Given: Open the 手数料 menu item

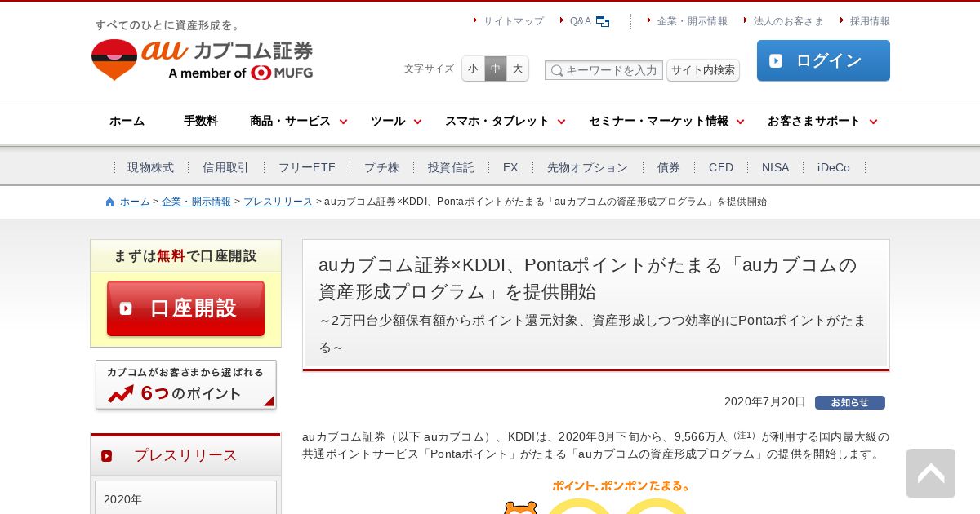Looking at the screenshot, I should pos(201,122).
